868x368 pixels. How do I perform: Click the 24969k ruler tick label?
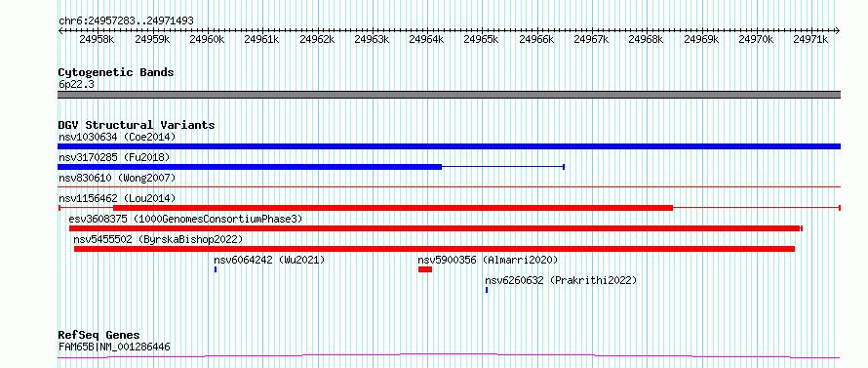pyautogui.click(x=701, y=39)
